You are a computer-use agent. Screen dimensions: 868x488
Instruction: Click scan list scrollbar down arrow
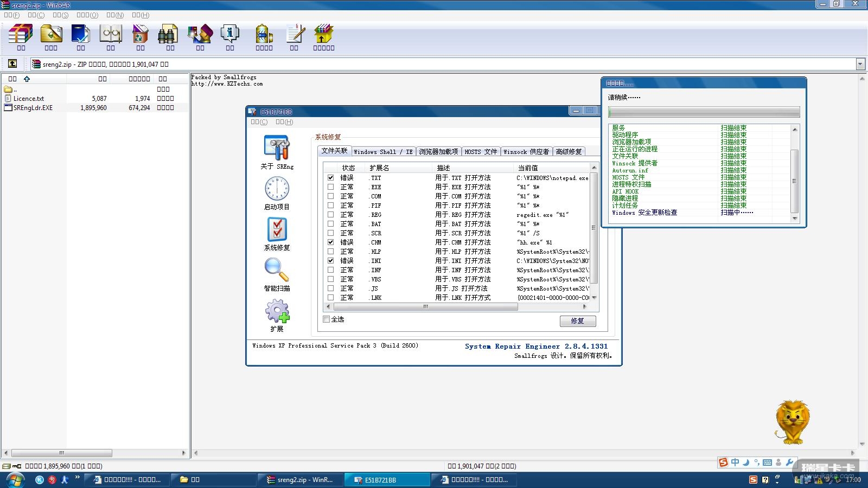pos(795,219)
